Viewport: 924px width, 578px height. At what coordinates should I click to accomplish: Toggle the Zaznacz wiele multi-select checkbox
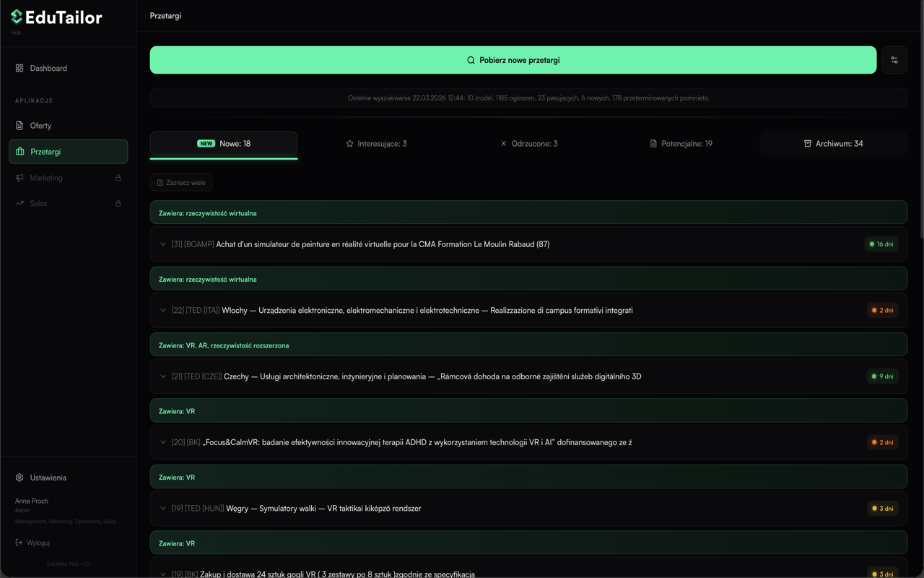coord(160,183)
